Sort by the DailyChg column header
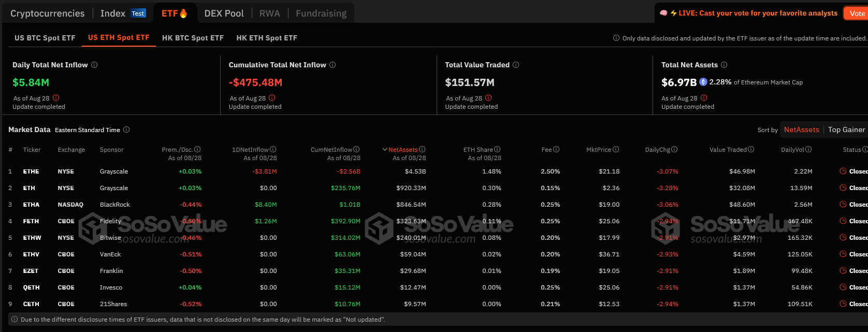868x332 pixels. click(x=657, y=150)
